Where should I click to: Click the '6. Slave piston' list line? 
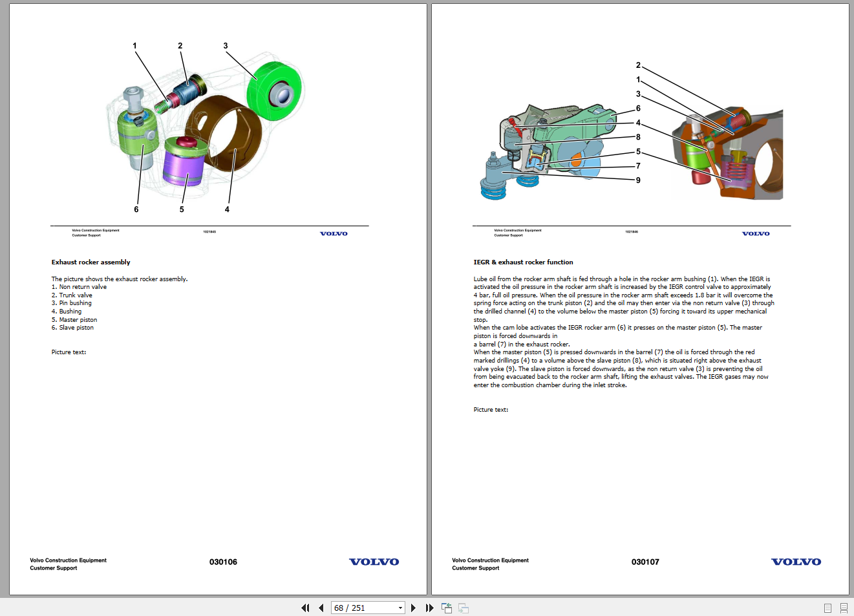(x=72, y=328)
